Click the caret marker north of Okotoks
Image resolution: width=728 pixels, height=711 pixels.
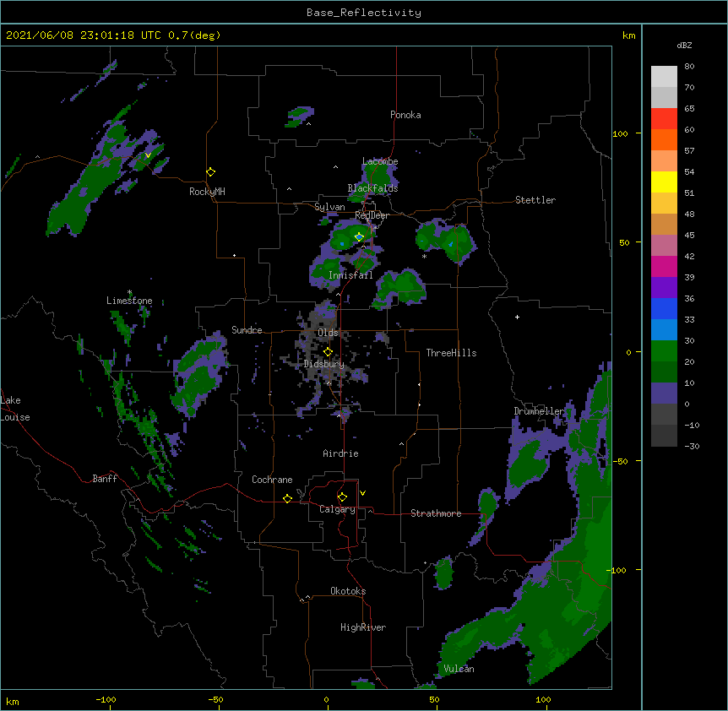click(x=307, y=597)
